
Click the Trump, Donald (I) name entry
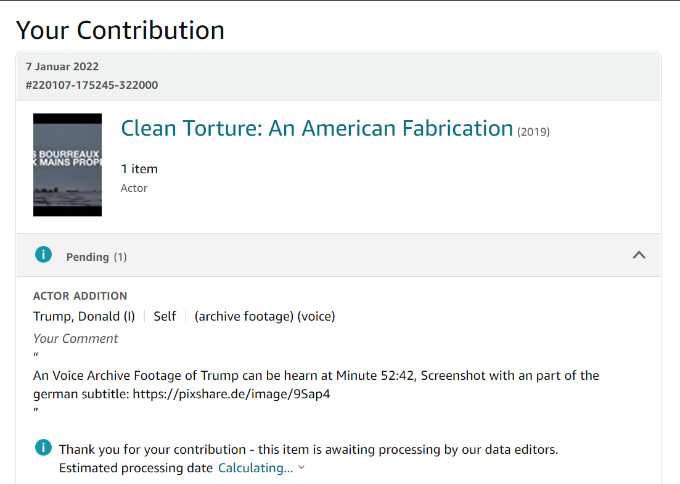click(84, 316)
